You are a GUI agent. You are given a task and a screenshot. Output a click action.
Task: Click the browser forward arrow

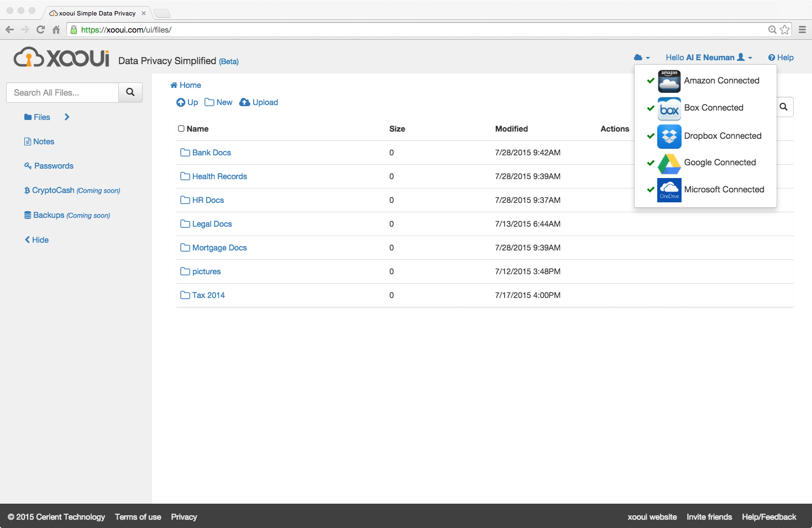click(25, 30)
